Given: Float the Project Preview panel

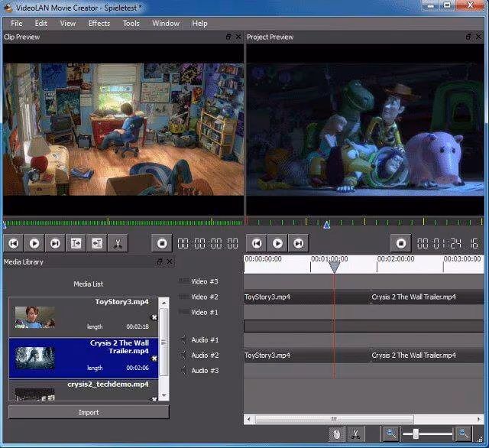Looking at the screenshot, I should click(468, 37).
